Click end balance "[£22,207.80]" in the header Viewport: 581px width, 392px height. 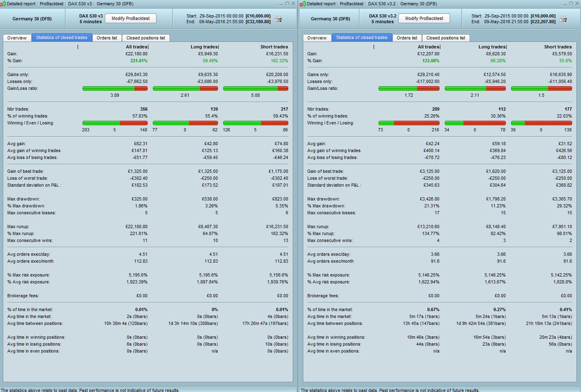point(543,22)
